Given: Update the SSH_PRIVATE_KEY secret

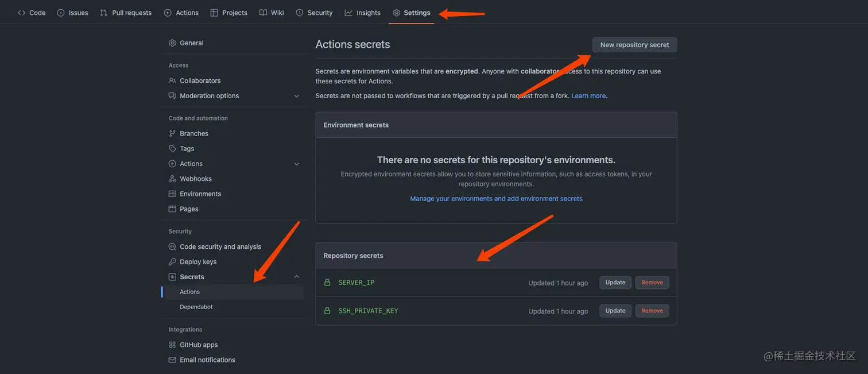Looking at the screenshot, I should coord(615,311).
